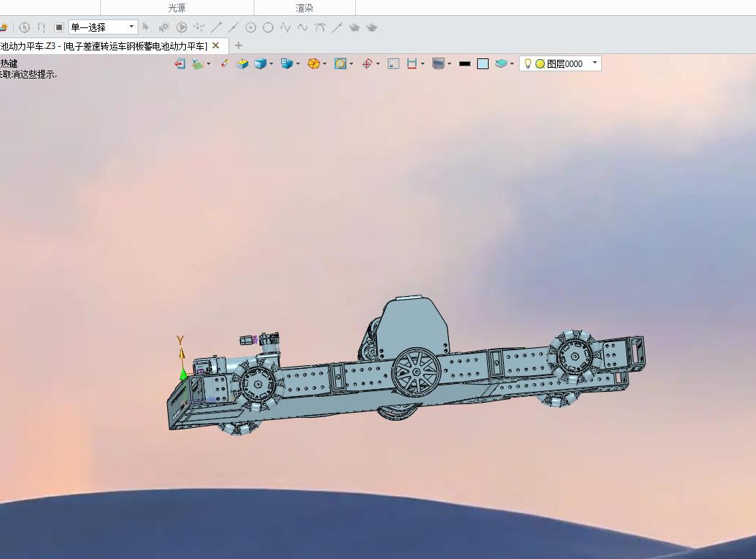Click the light blue face color swatch

click(x=483, y=63)
